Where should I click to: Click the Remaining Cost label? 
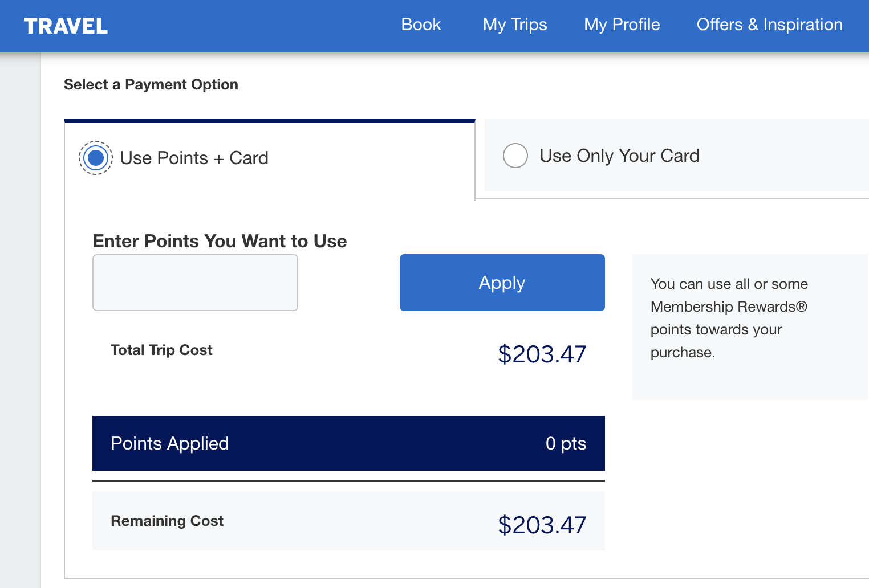coord(167,521)
